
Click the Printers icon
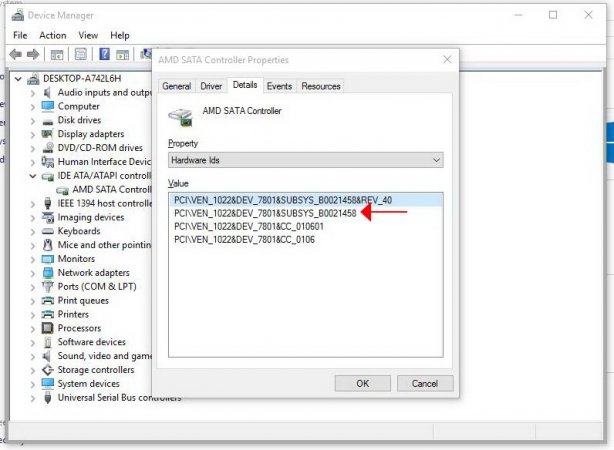48,314
